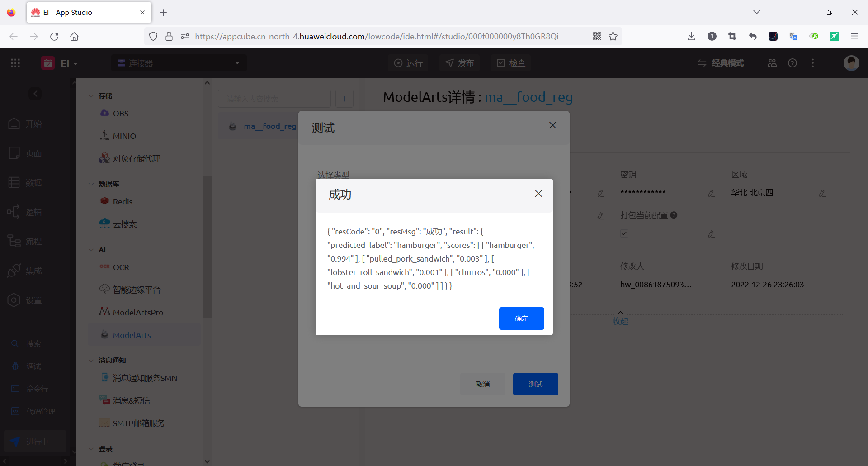Edit the 密钥 field pencil icon
The image size is (868, 466).
coord(711,193)
